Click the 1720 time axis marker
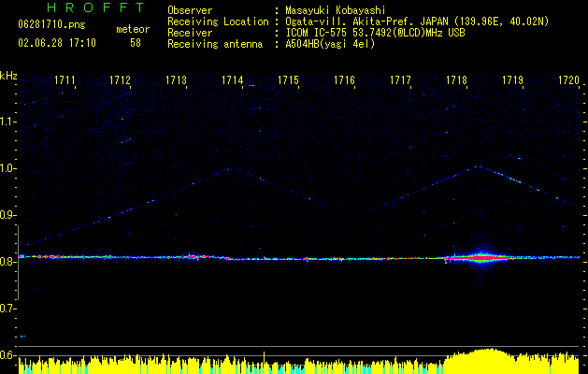The image size is (588, 374). [569, 80]
